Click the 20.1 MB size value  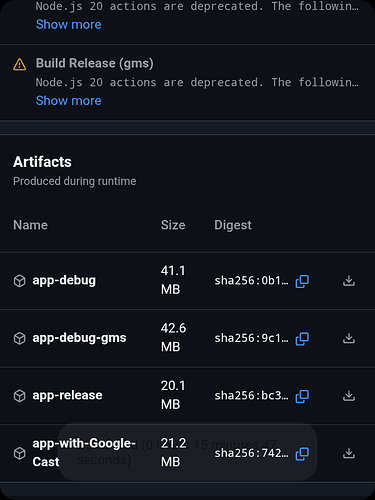tap(173, 395)
